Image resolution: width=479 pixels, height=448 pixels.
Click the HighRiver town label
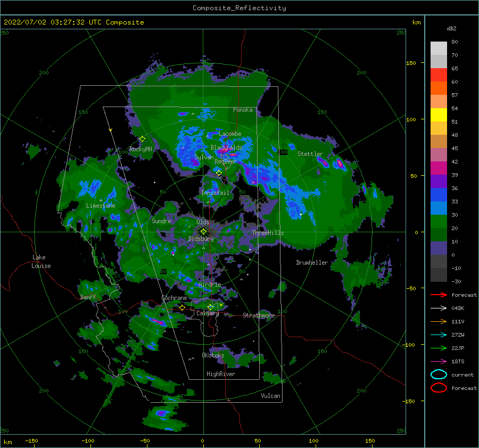(221, 374)
